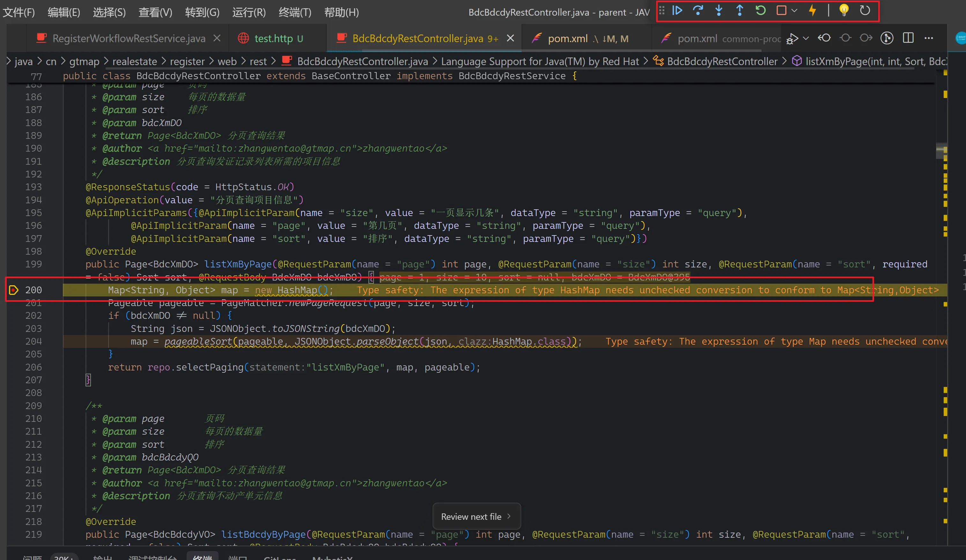This screenshot has height=560, width=966.
Task: Open previous revision with the GitLens arrow icon
Action: [824, 38]
